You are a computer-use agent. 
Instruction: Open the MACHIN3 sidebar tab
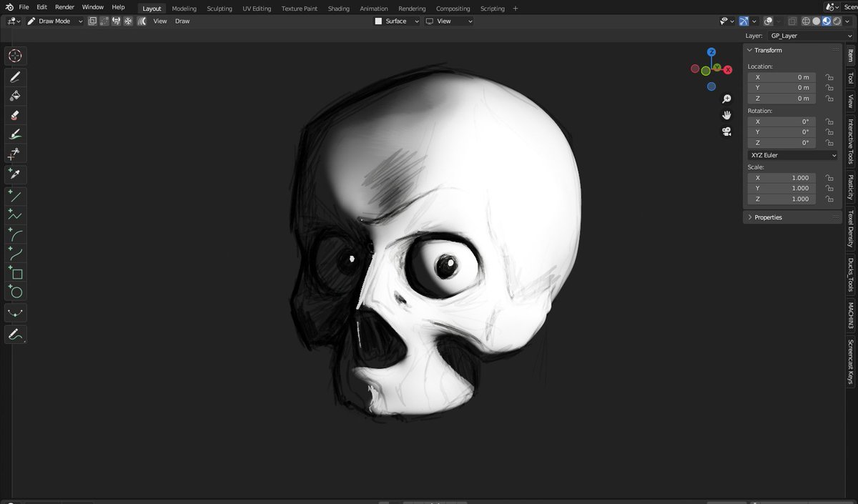click(850, 315)
